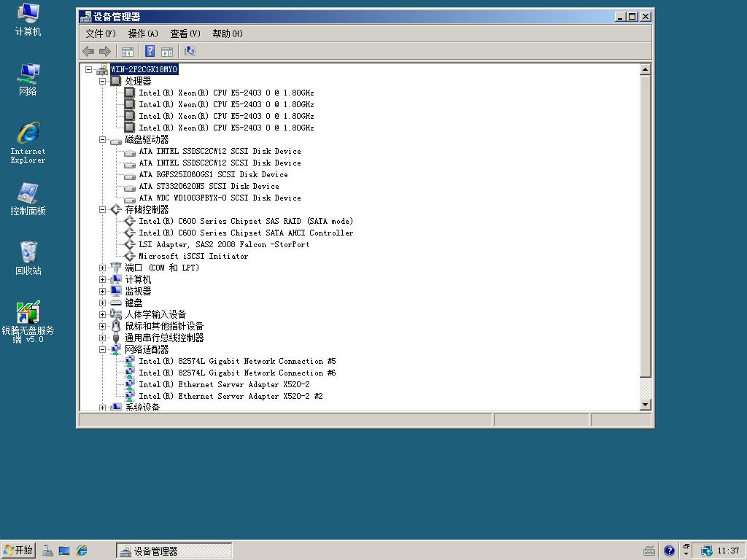Select the ATA WDC WD1003FBYX-0 disk
This screenshot has width=747, height=560.
click(x=220, y=198)
